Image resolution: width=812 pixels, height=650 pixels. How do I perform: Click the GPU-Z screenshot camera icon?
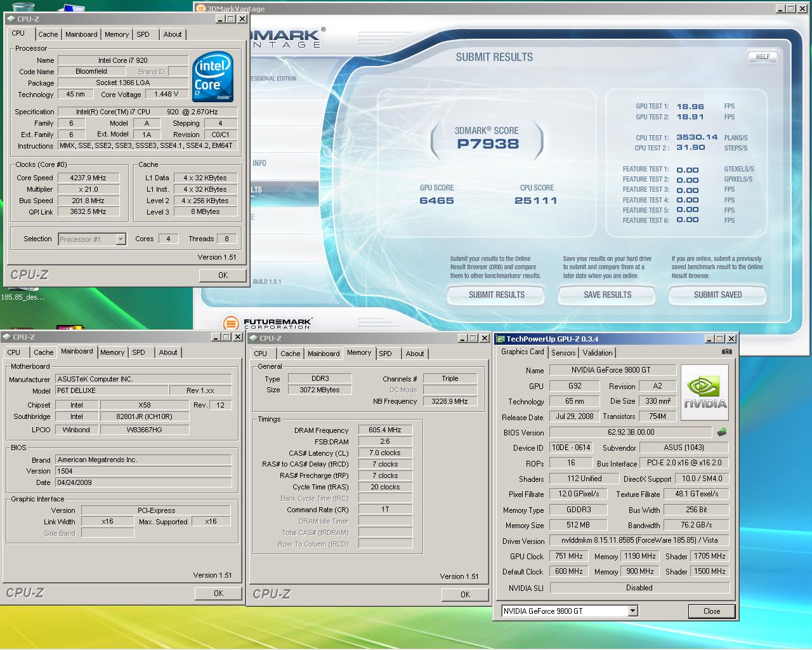click(x=726, y=352)
